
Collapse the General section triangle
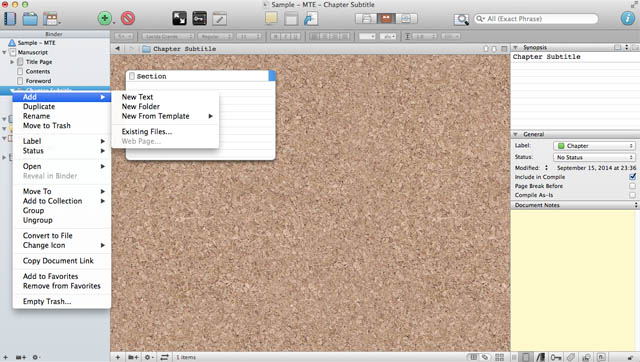pos(515,134)
